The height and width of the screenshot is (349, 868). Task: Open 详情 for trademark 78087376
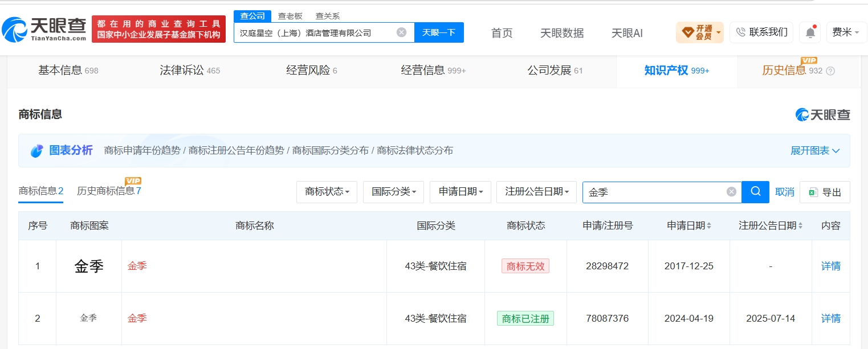click(x=831, y=318)
